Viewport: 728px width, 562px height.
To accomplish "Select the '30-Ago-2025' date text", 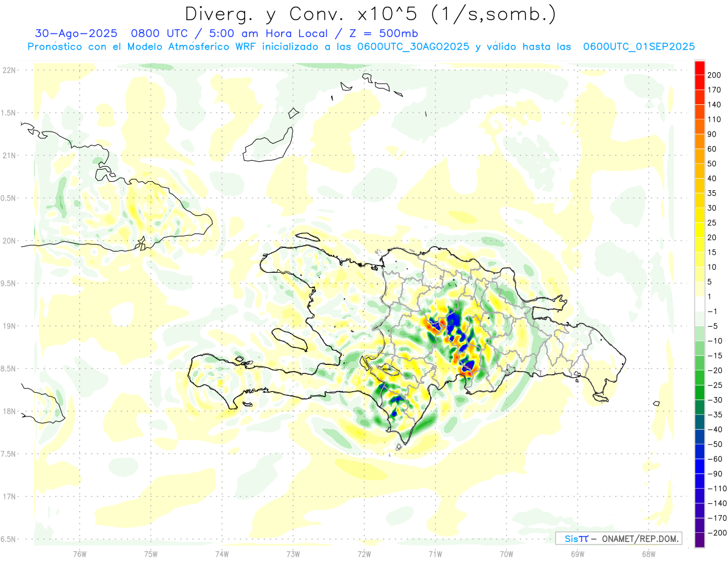I will [x=76, y=34].
